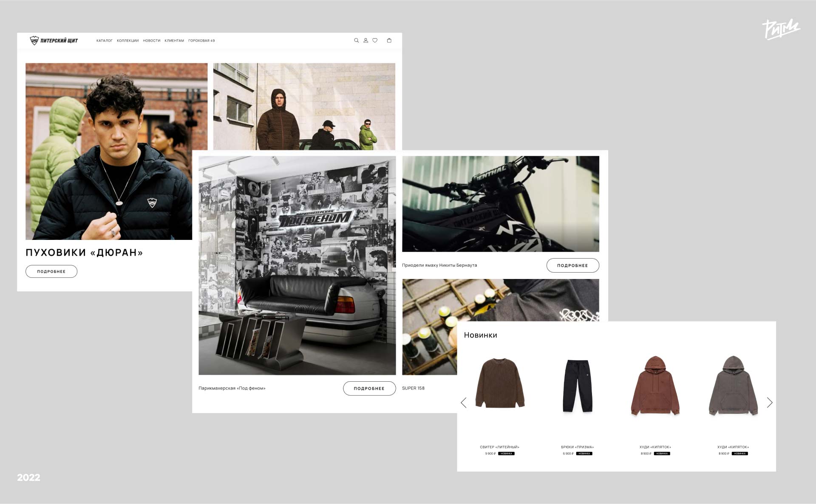
Task: Click the Ритм logo in corner
Action: 780,29
